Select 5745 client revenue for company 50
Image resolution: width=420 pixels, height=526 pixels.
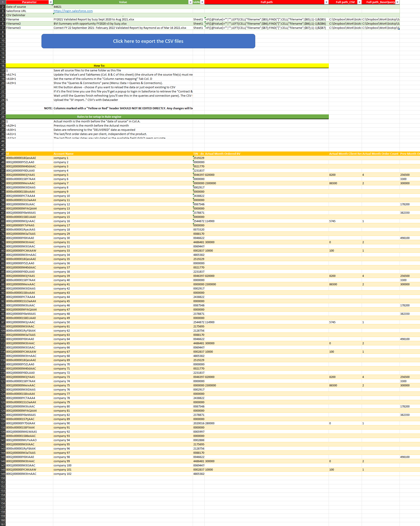click(345, 322)
